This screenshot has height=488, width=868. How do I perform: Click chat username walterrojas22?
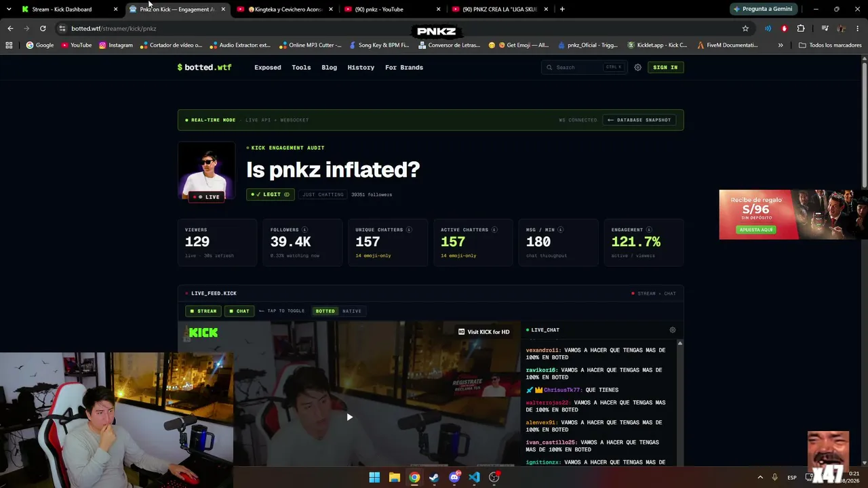(x=548, y=403)
